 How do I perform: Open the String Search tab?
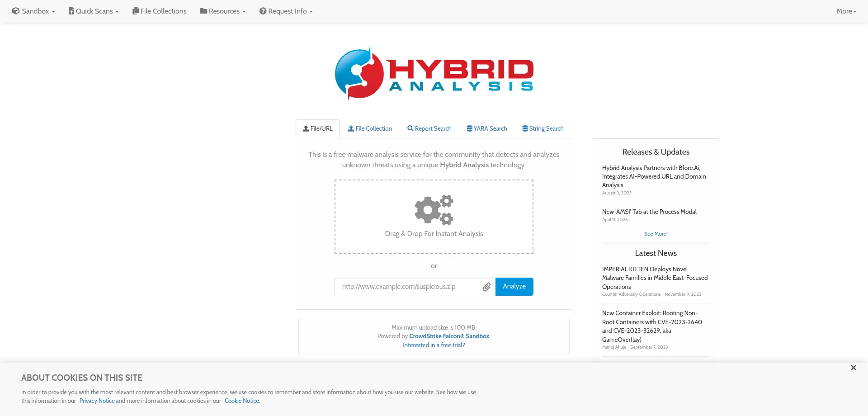[543, 129]
